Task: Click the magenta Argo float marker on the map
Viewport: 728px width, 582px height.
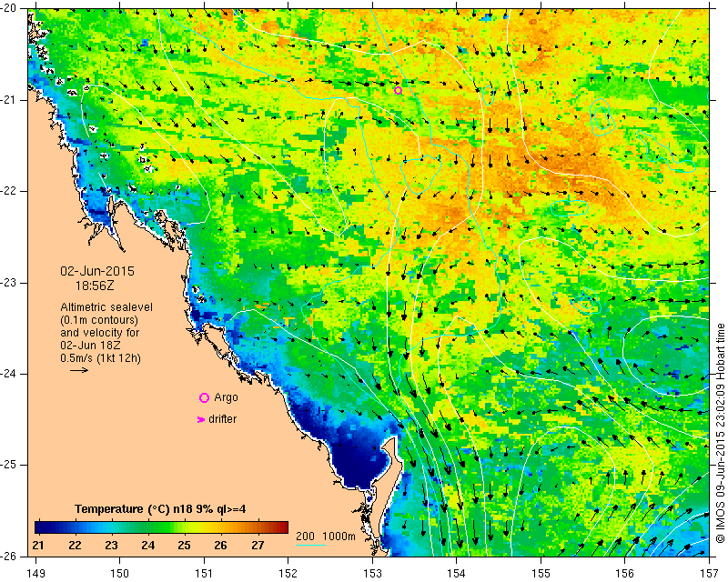Action: click(398, 90)
